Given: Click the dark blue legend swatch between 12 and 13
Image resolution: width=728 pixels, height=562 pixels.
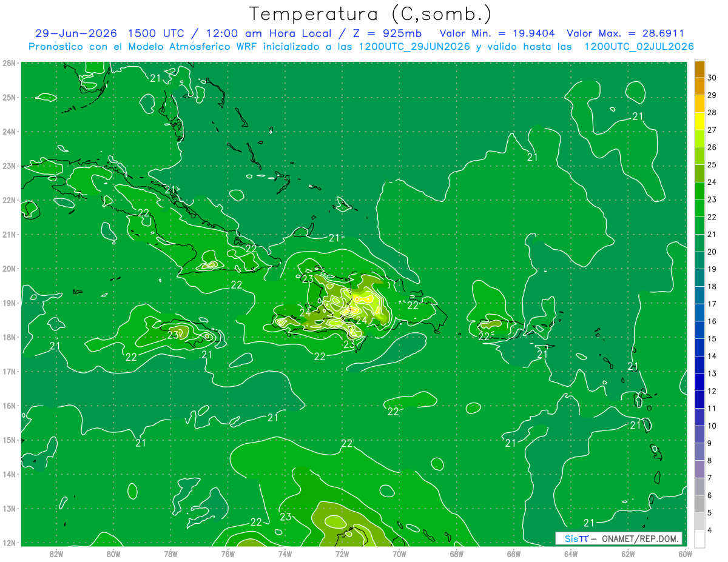Looking at the screenshot, I should click(x=699, y=382).
